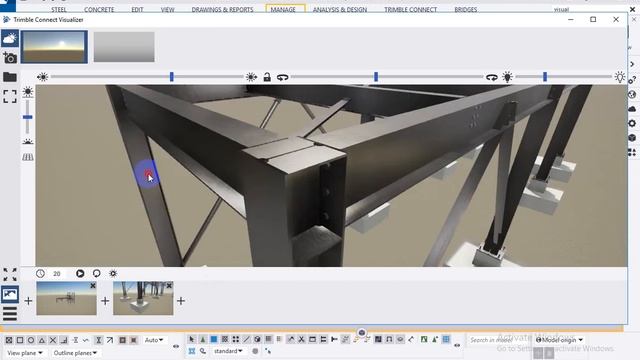Open the BRIDGES ribbon tab
Image resolution: width=640 pixels, height=360 pixels.
coord(466,9)
